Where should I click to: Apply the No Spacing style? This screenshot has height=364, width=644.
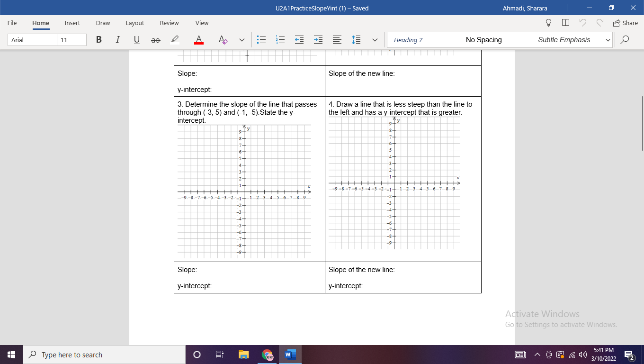(x=483, y=40)
